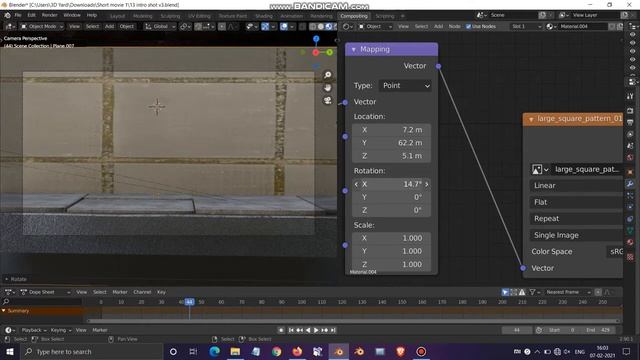Click the blue Z axis navigation gizmo

pyautogui.click(x=316, y=39)
